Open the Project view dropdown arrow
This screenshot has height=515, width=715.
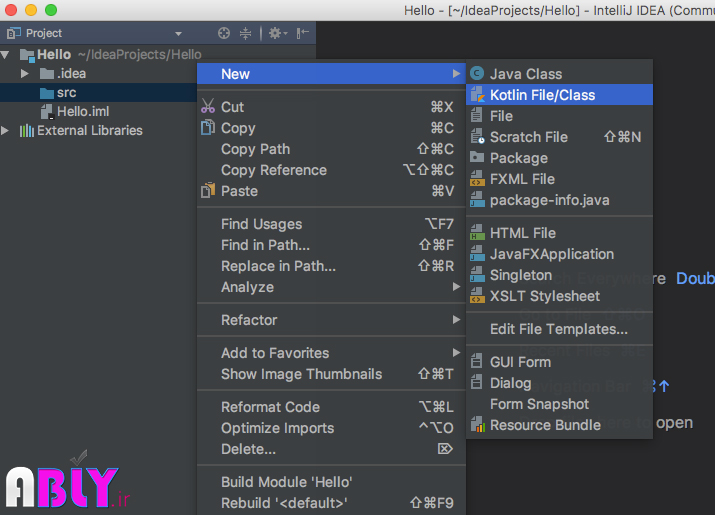178,33
